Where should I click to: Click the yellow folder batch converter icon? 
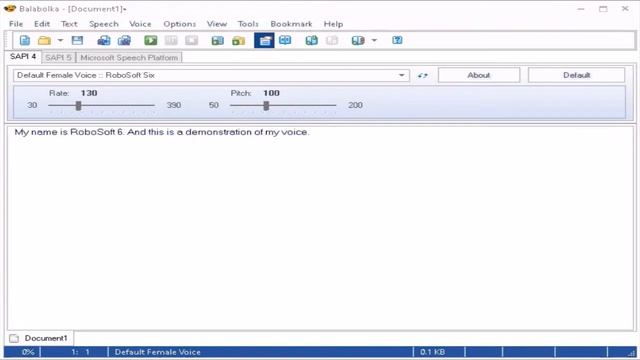point(238,40)
